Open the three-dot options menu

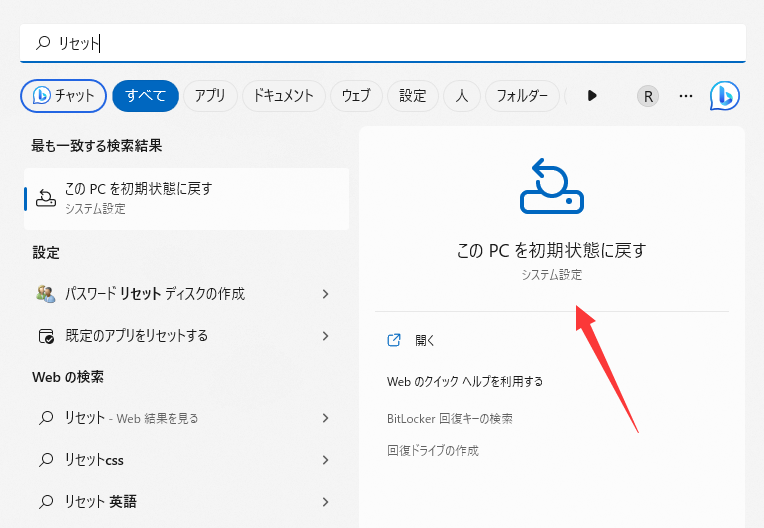coord(686,96)
